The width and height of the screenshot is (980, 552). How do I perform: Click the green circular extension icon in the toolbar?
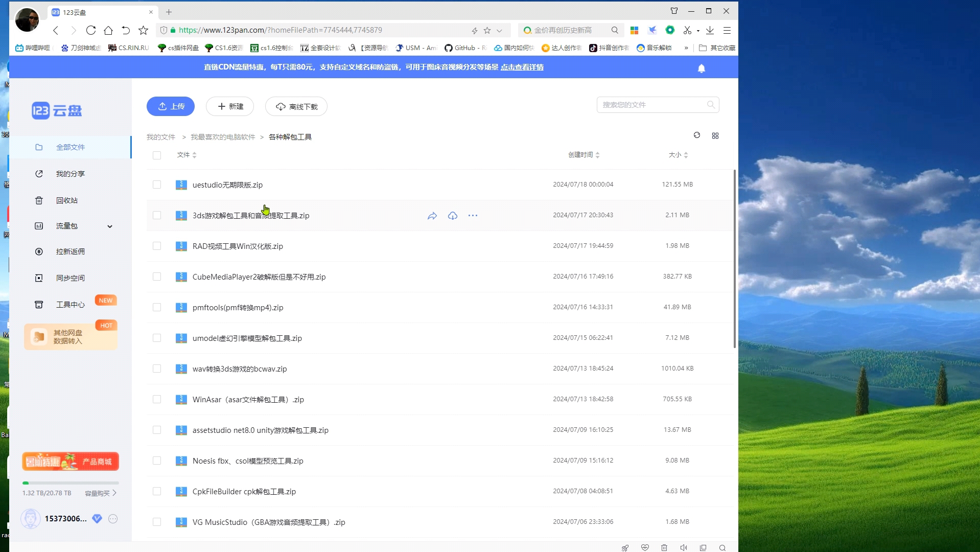coord(670,30)
